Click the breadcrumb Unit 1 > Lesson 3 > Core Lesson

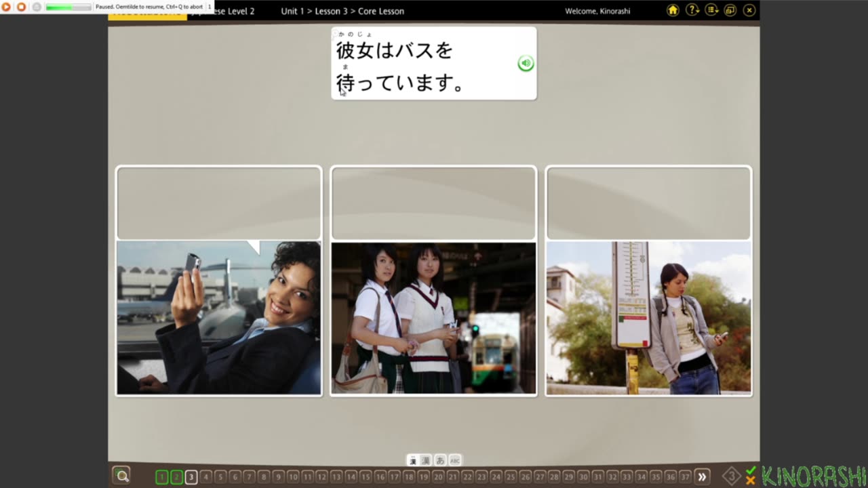tap(342, 11)
